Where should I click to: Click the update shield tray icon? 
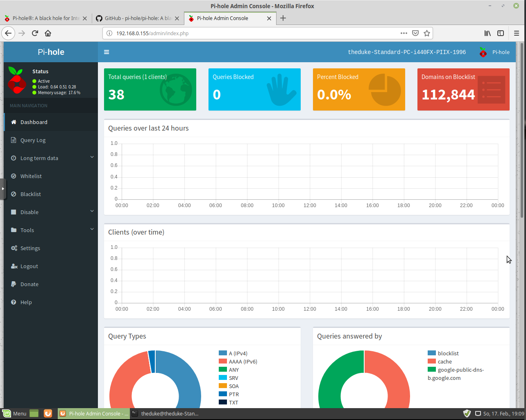(x=467, y=413)
